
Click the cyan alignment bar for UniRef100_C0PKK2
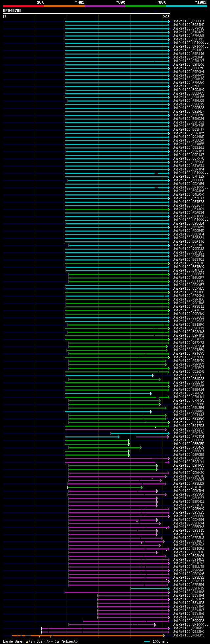click(x=108, y=411)
